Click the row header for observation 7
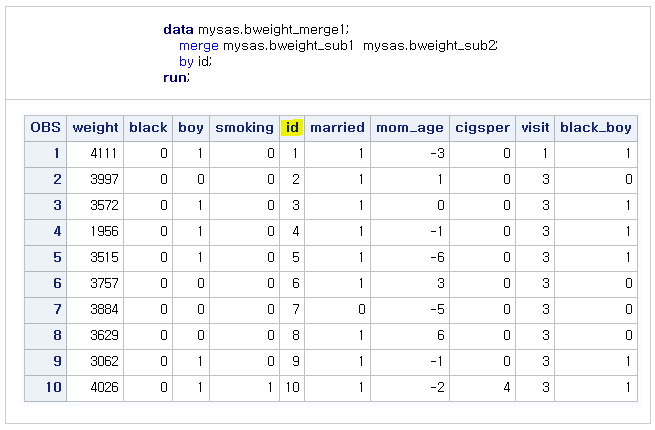Image resolution: width=655 pixels, height=430 pixels. tap(45, 309)
